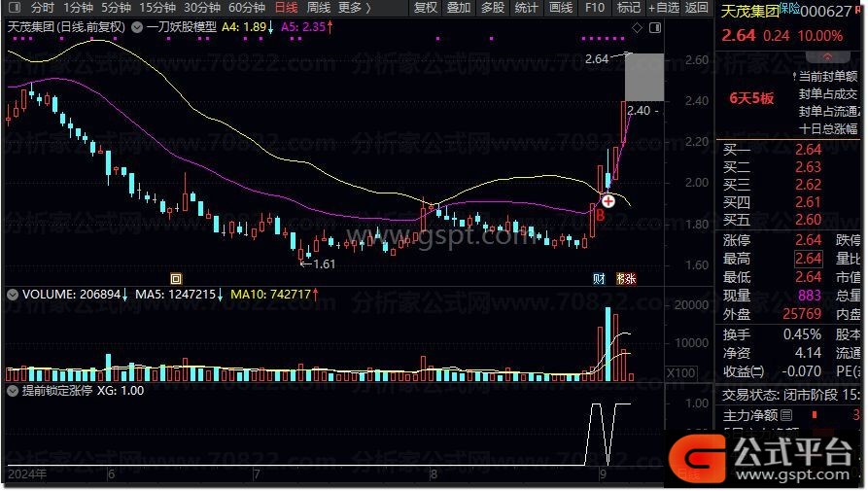
Task: Click the 买二 price 2.63
Action: pyautogui.click(x=808, y=167)
